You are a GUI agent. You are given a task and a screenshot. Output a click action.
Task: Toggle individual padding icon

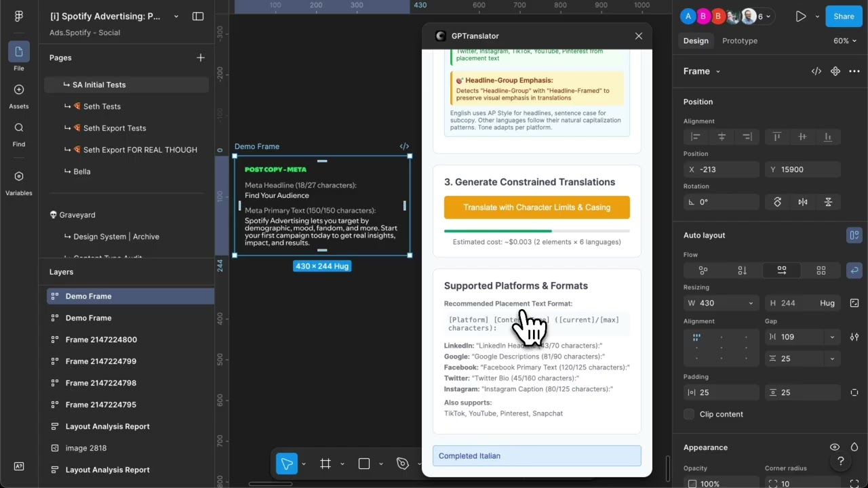pos(854,392)
